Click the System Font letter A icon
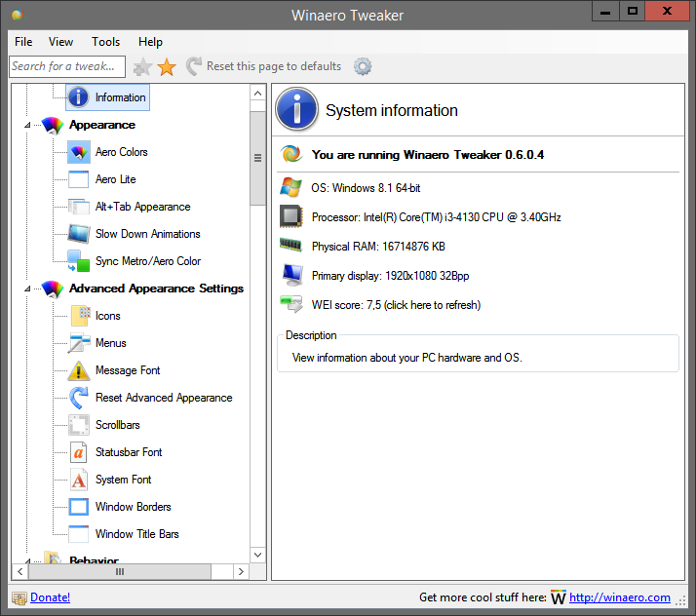This screenshot has width=696, height=616. pos(79,480)
